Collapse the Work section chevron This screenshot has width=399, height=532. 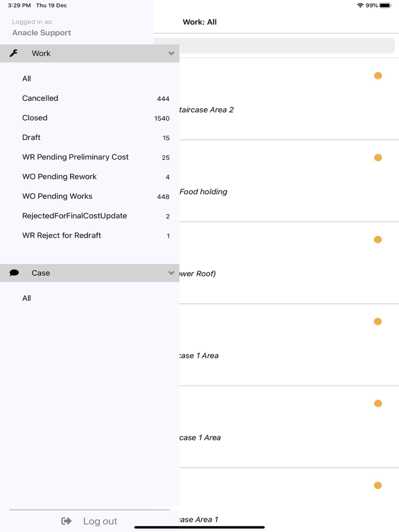(171, 54)
